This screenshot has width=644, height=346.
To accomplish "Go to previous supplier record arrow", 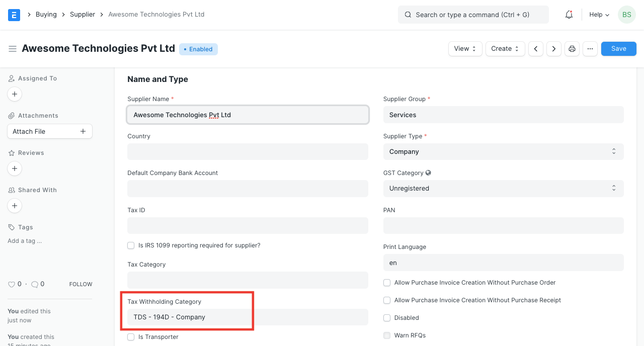I will 536,49.
